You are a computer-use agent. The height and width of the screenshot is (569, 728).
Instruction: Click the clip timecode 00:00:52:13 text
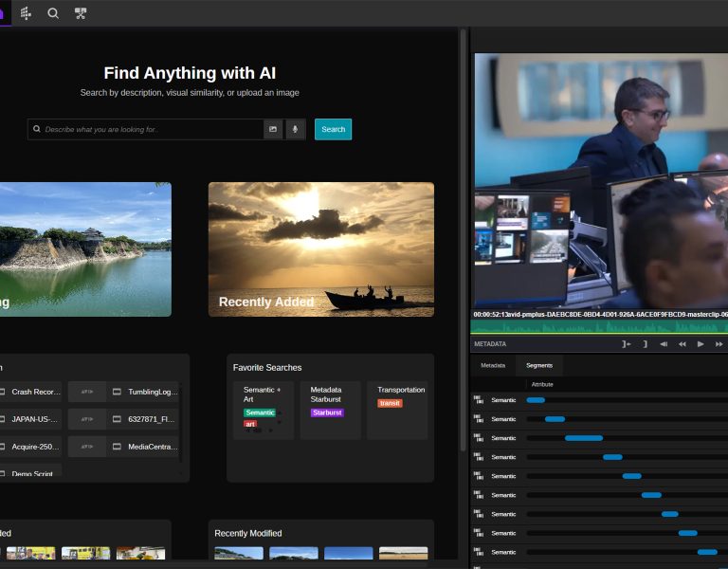[490, 315]
